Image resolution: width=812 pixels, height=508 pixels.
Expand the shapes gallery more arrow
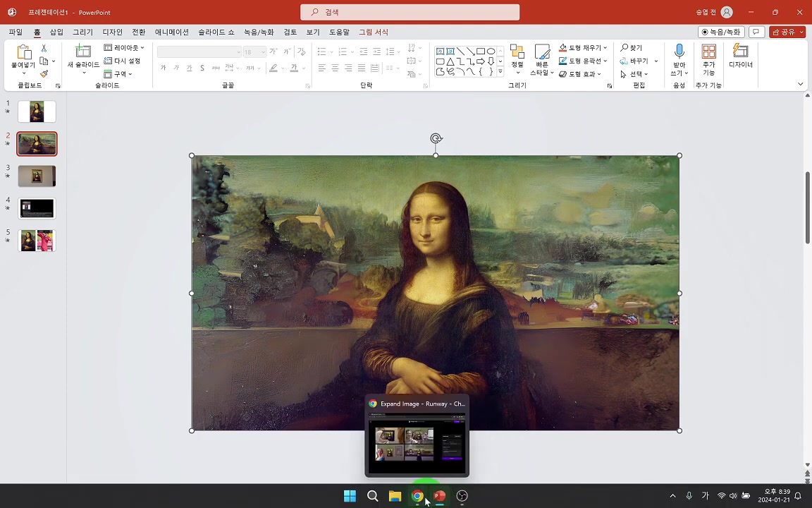click(x=500, y=71)
